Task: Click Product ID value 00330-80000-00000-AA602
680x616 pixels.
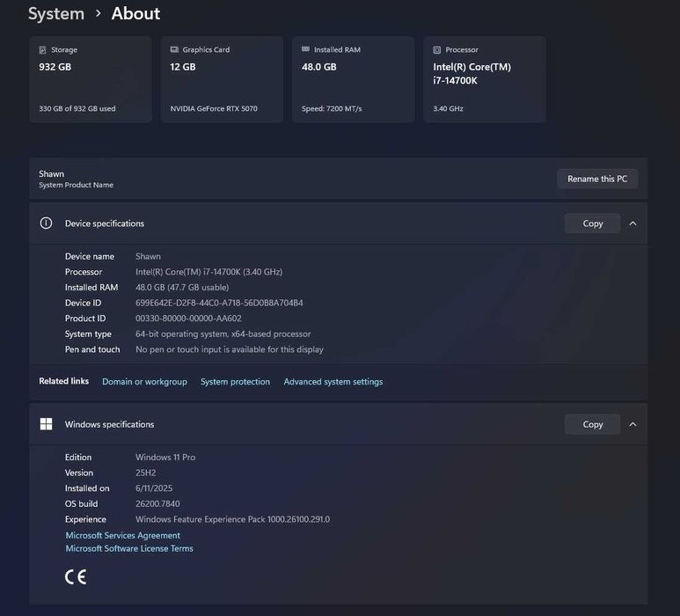Action: point(188,319)
